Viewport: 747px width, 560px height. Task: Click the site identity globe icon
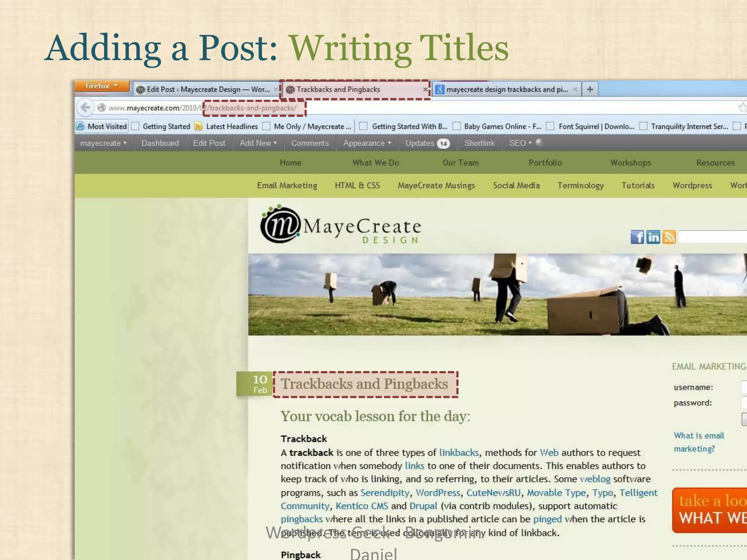[101, 108]
